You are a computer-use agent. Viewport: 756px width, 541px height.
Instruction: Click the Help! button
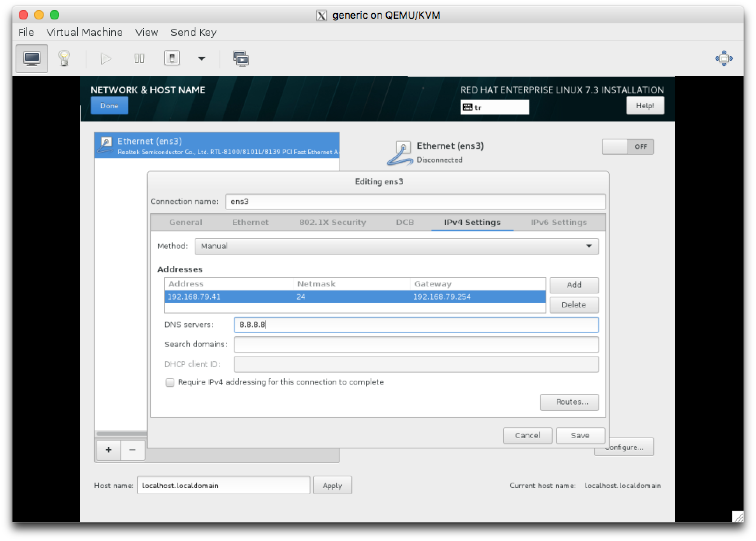coord(645,106)
